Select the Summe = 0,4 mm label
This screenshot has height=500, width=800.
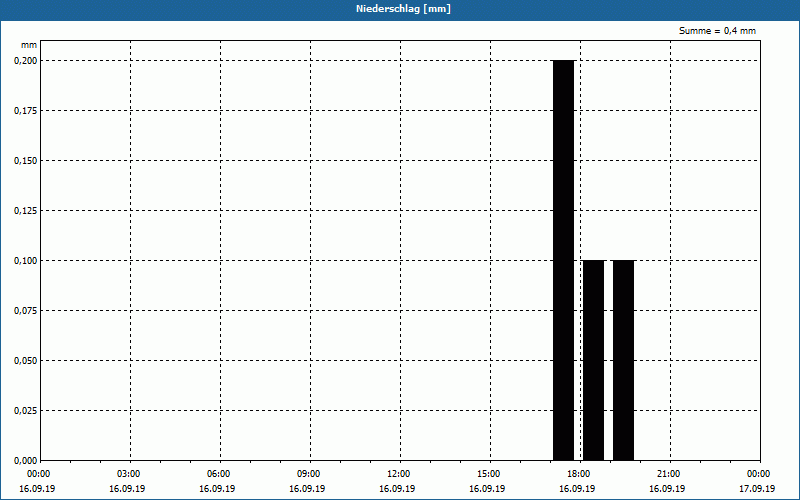coord(717,31)
